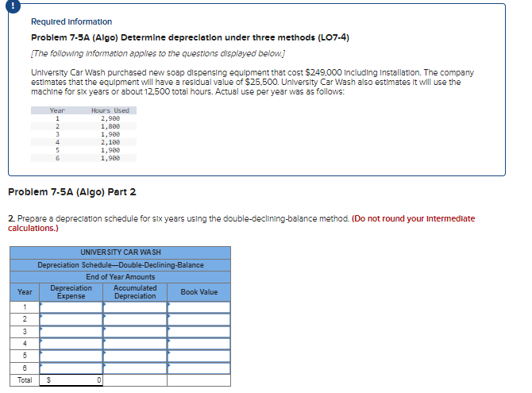This screenshot has width=532, height=393.
Task: Select Year 2 Book Value input field
Action: 199,319
